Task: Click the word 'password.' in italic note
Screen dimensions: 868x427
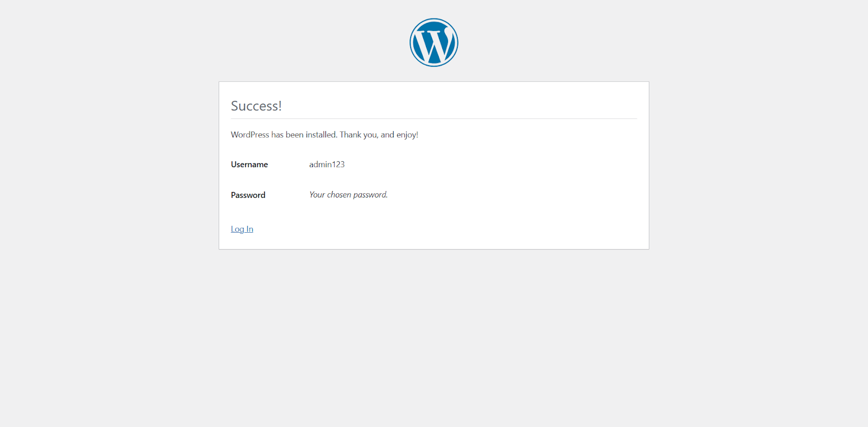Action: click(x=371, y=195)
